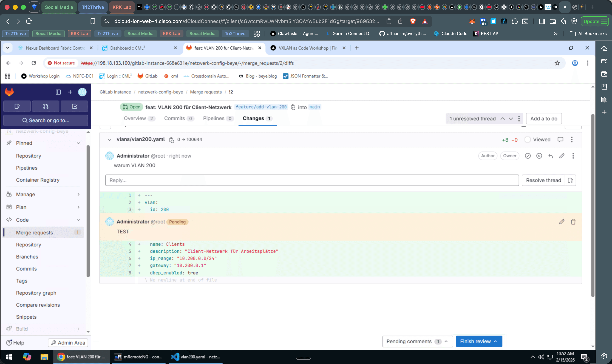Collapse the vlans/vlan200.yaml diff section
The image size is (612, 364).
[109, 140]
